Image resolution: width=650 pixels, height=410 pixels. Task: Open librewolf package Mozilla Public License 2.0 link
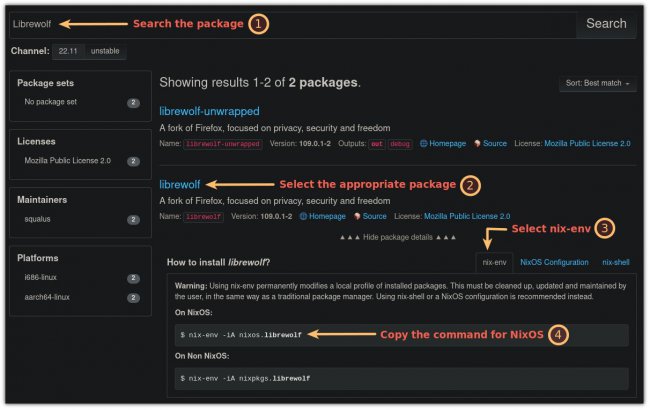tap(467, 216)
